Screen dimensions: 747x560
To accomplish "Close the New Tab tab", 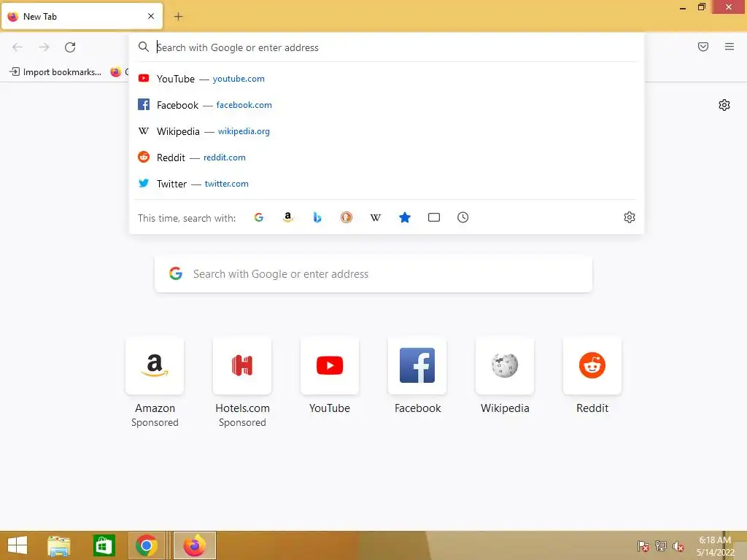I will pyautogui.click(x=151, y=16).
